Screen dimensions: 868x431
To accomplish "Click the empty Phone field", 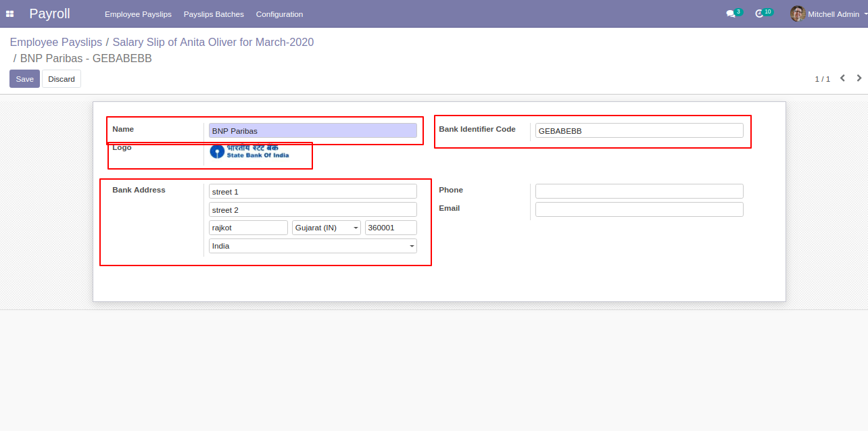I will [640, 191].
